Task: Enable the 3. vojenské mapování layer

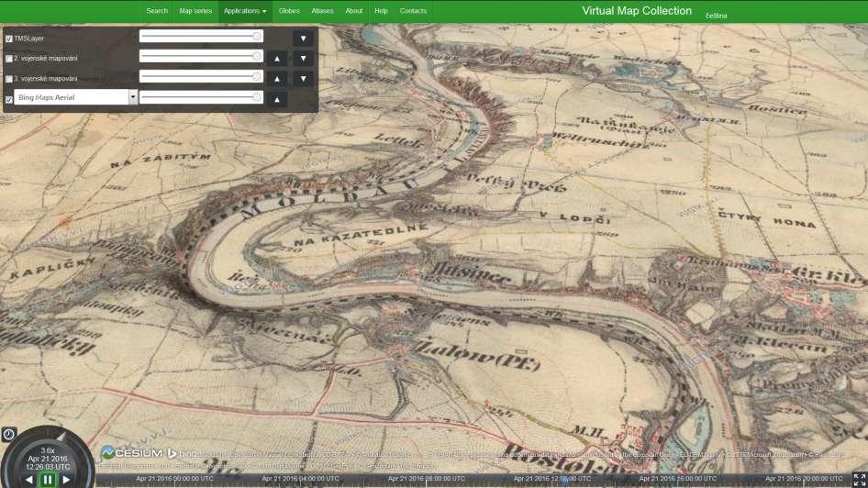Action: (9, 79)
